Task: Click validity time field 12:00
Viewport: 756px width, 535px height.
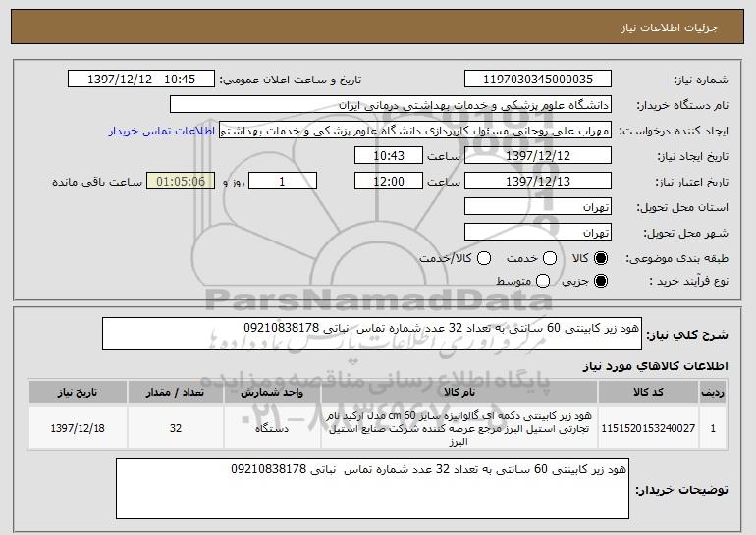Action: 389,182
